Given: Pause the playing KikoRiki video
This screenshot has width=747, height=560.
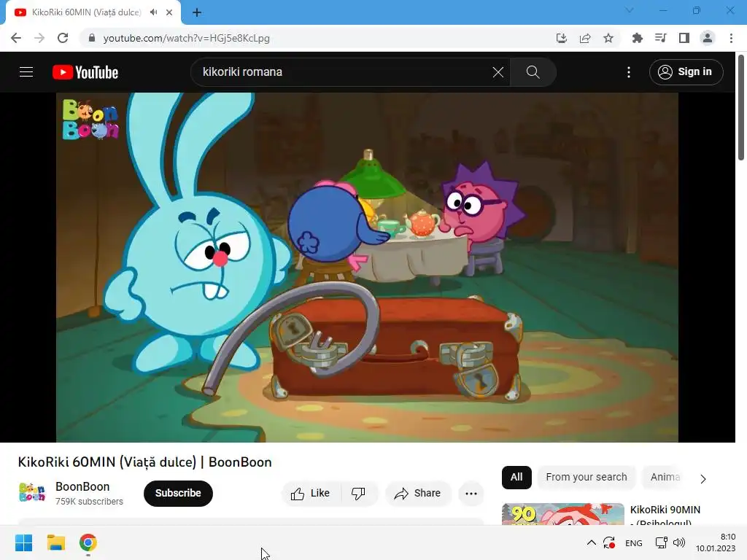Looking at the screenshot, I should pyautogui.click(x=367, y=267).
